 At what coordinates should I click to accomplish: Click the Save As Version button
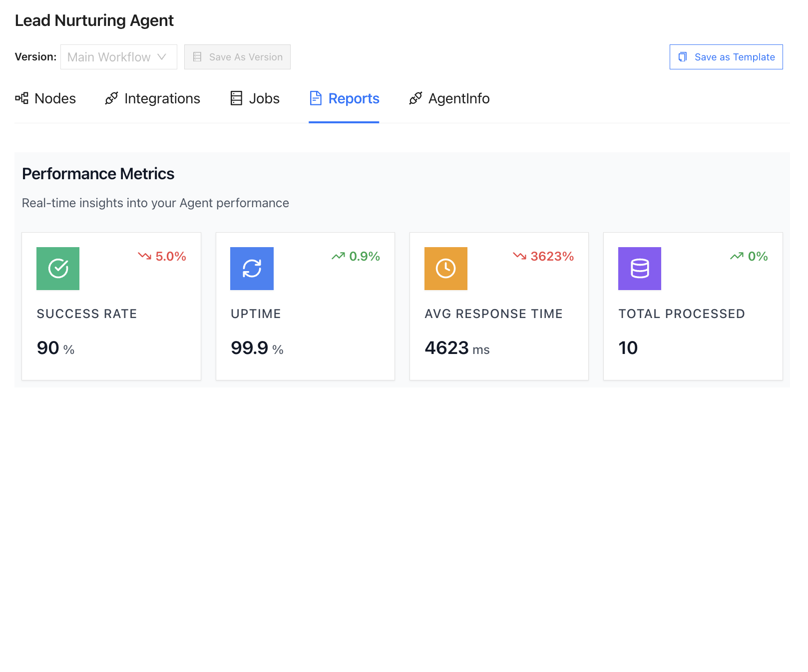point(237,57)
